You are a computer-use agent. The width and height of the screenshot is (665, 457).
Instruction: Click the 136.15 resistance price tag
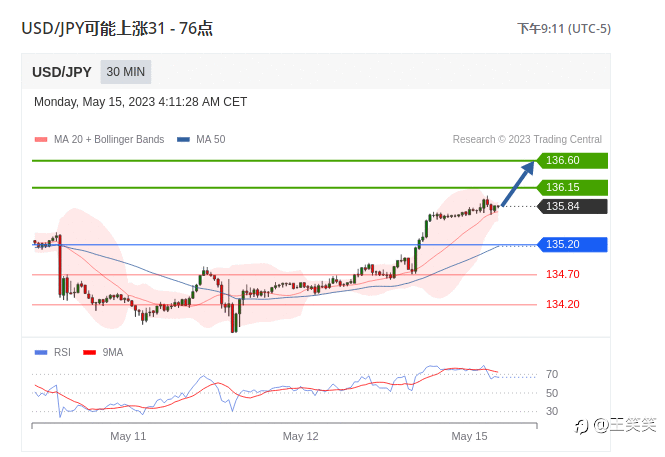(x=572, y=187)
